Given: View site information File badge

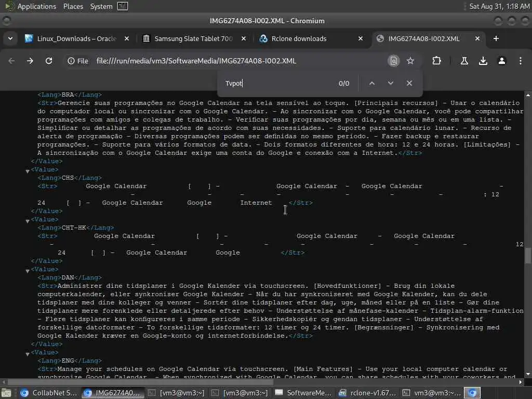Looking at the screenshot, I should [78, 61].
